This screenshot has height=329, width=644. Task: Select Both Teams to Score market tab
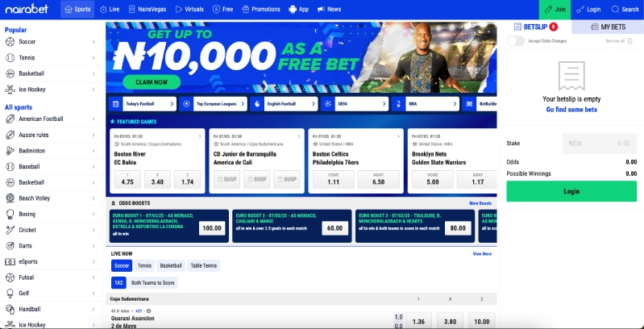[x=153, y=283]
